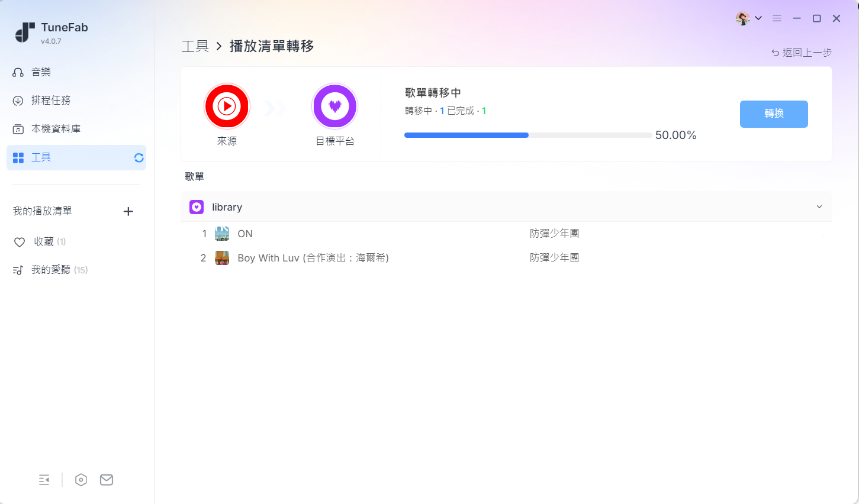Open the mail/feedback icon at bottom left
Screen dimensions: 859x504
(107, 480)
